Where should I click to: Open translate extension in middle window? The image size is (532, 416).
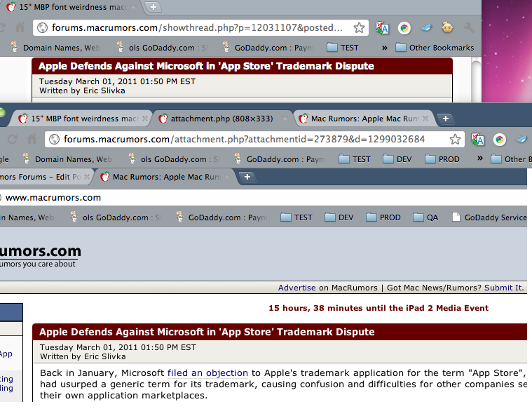tap(478, 139)
